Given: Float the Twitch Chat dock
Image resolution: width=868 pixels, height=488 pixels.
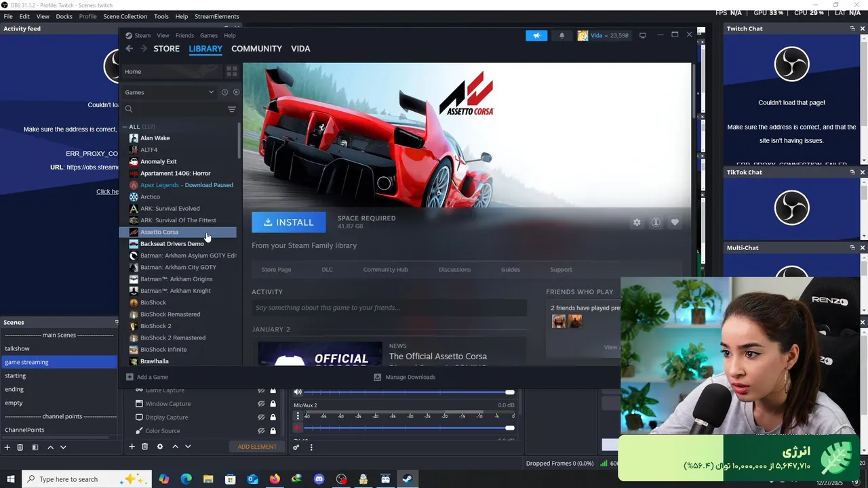Looking at the screenshot, I should 852,28.
